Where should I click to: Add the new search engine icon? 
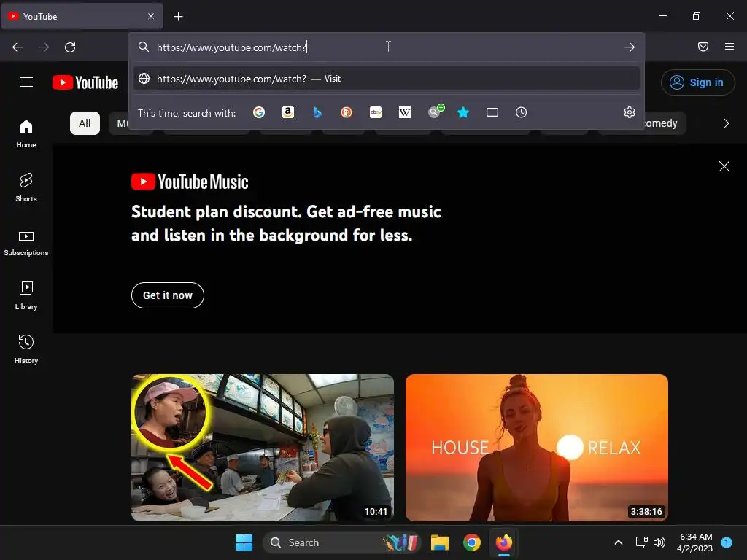pos(435,112)
